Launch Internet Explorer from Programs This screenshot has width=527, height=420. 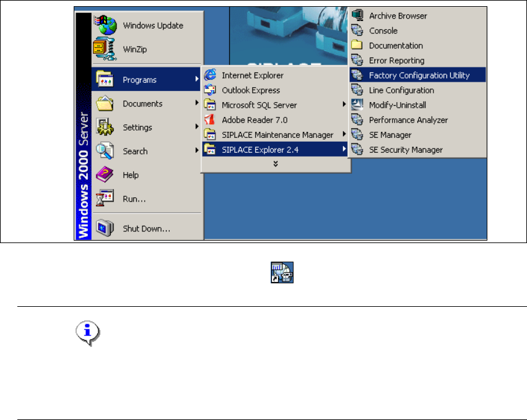pyautogui.click(x=275, y=75)
